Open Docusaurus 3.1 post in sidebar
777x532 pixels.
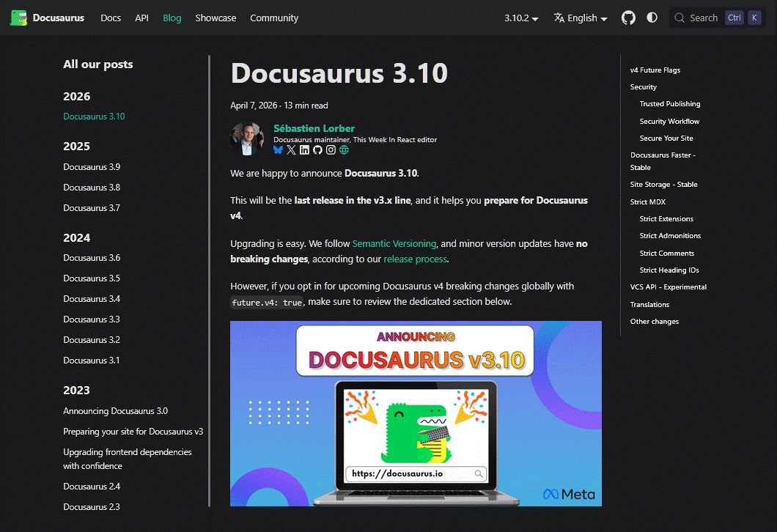pyautogui.click(x=92, y=361)
